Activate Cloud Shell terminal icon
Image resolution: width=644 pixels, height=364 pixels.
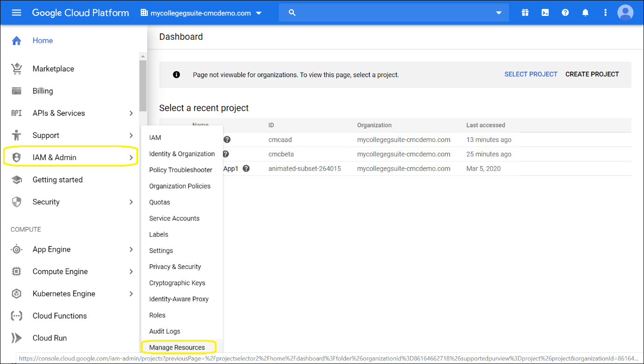[x=545, y=13]
